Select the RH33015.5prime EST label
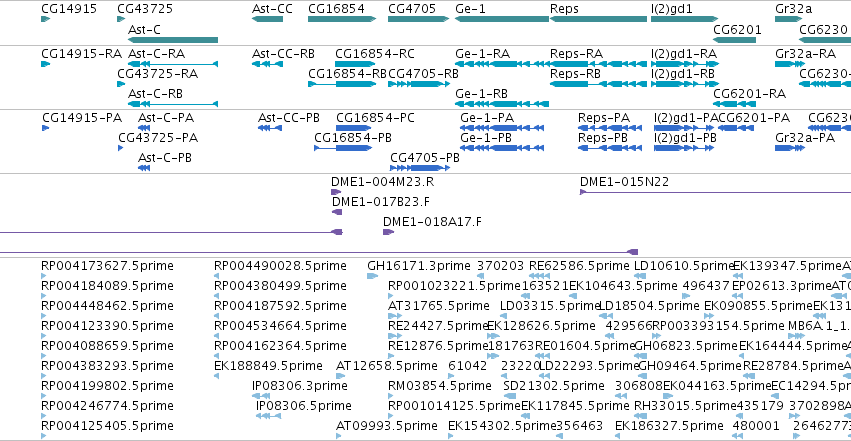 pyautogui.click(x=685, y=406)
